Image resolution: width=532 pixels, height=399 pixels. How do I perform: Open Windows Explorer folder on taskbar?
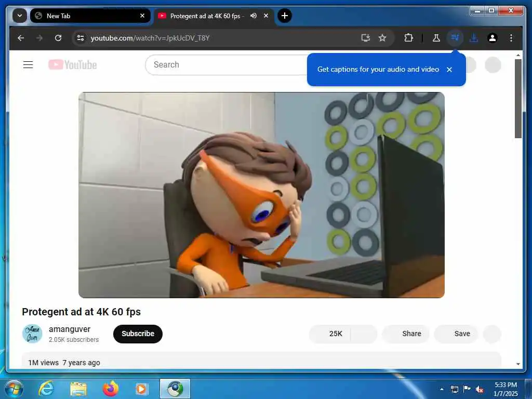(78, 389)
